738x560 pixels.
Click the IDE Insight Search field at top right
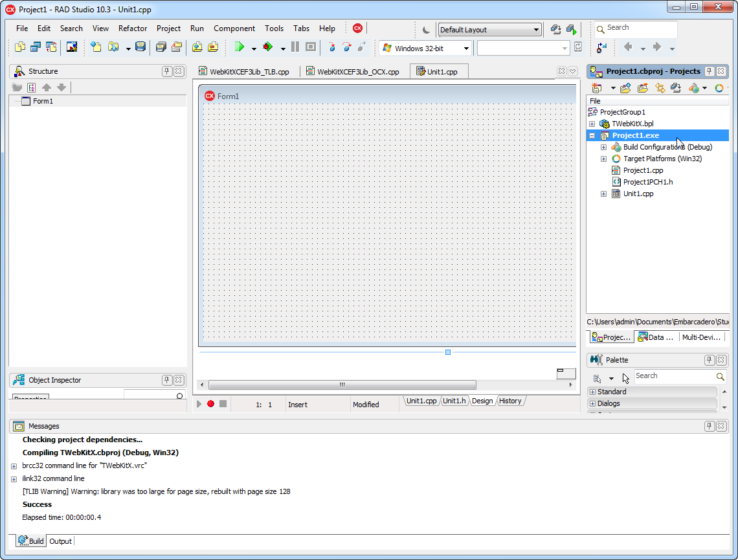pos(636,28)
